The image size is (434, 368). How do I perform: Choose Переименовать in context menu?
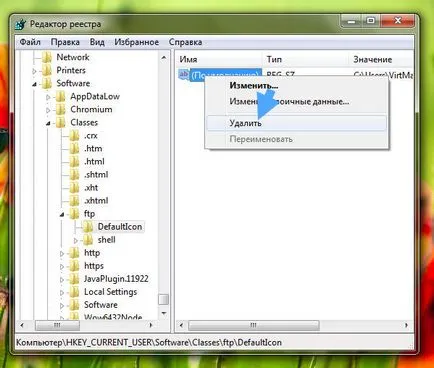click(x=296, y=139)
